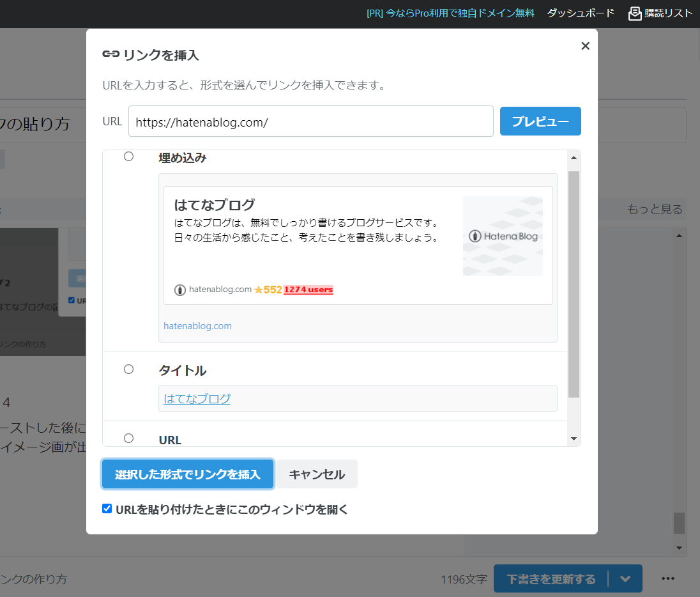Click 選択した形式でリンクを挿入 button
The image size is (700, 597).
188,474
